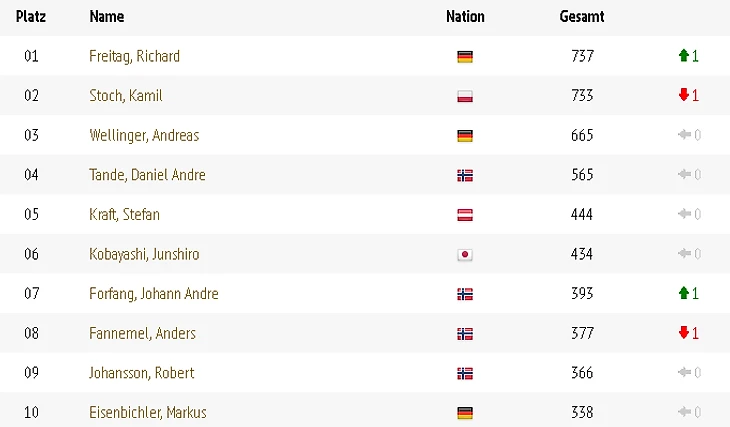Image resolution: width=730 pixels, height=427 pixels.
Task: Click the Nation column header
Action: tap(465, 17)
